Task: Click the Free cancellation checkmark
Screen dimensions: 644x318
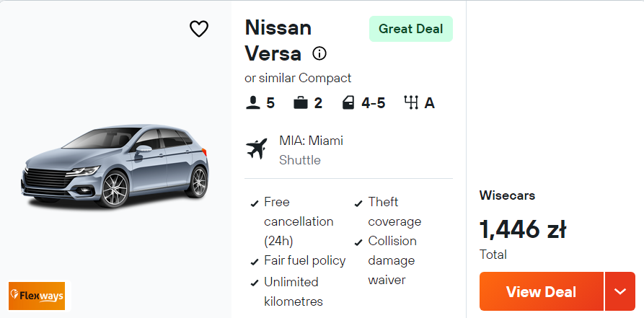Action: (255, 203)
